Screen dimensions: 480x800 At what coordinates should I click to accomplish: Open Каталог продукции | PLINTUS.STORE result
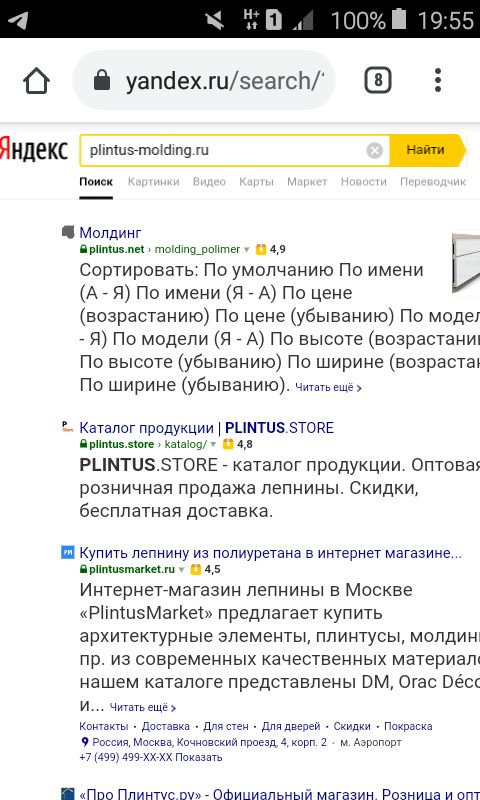207,428
